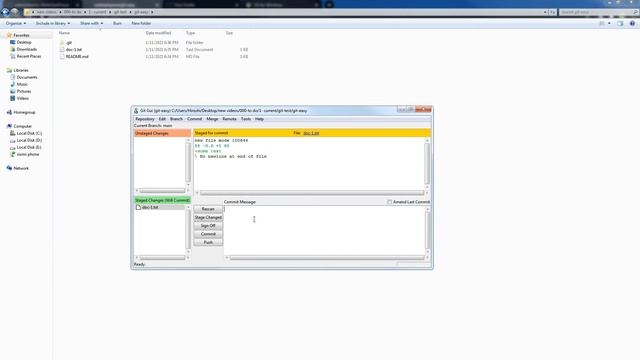This screenshot has height=360, width=640.
Task: Open Videos library in the navigation pane
Action: [x=22, y=98]
